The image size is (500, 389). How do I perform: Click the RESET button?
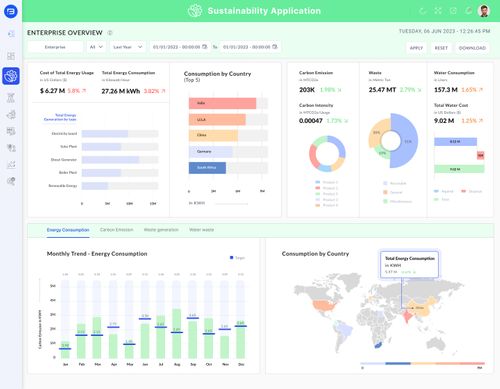(x=441, y=48)
